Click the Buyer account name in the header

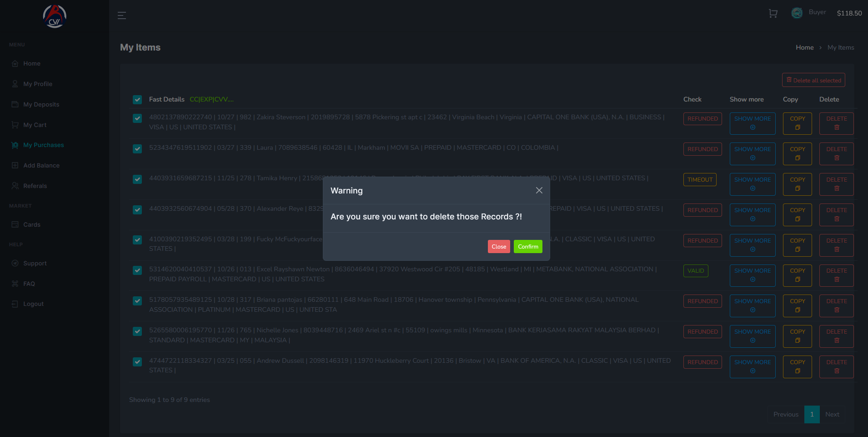pyautogui.click(x=818, y=12)
